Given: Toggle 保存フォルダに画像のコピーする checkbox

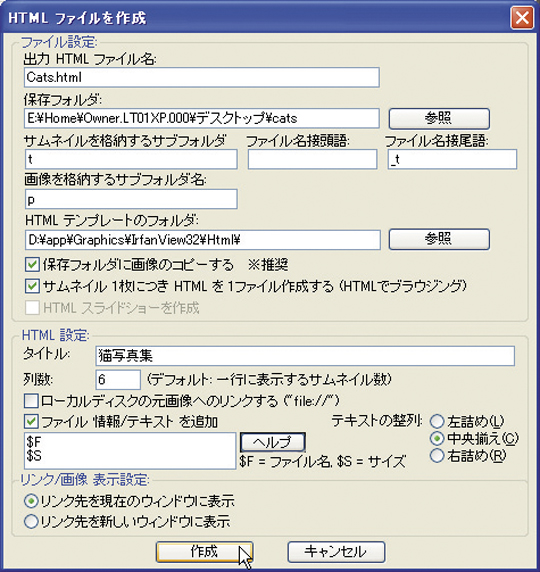Looking at the screenshot, I should (x=32, y=265).
